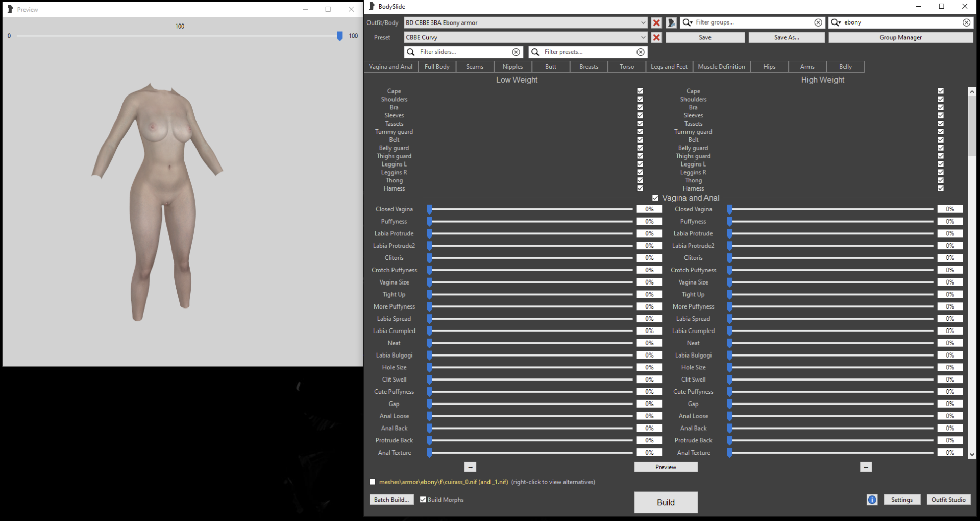
Task: Click the Preview button
Action: (x=666, y=467)
